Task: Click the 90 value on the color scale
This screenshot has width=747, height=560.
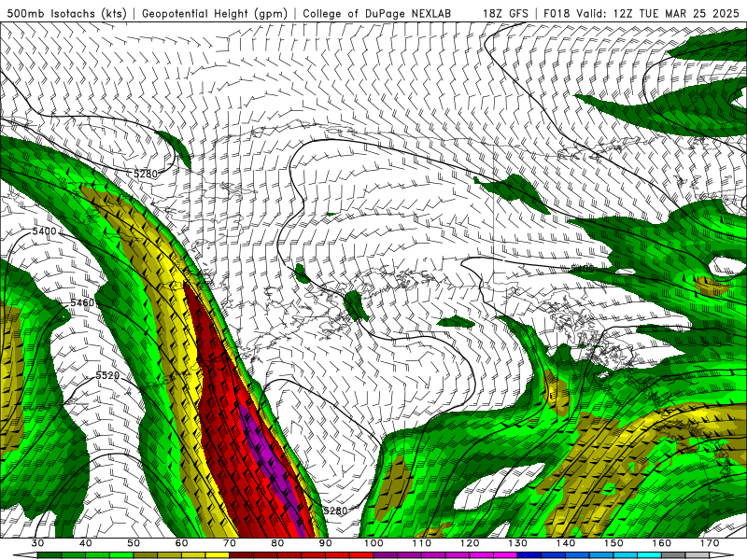Action: pos(326,543)
